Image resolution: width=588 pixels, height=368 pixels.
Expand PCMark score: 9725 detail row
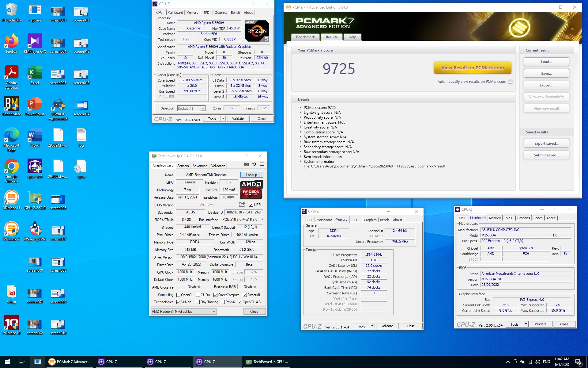click(x=300, y=108)
